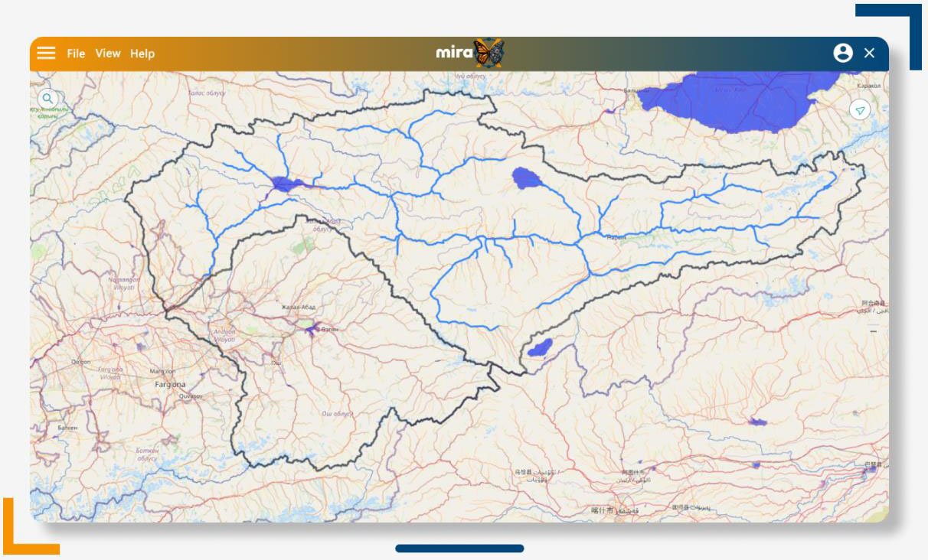
Task: Close the mira application window
Action: 869,53
